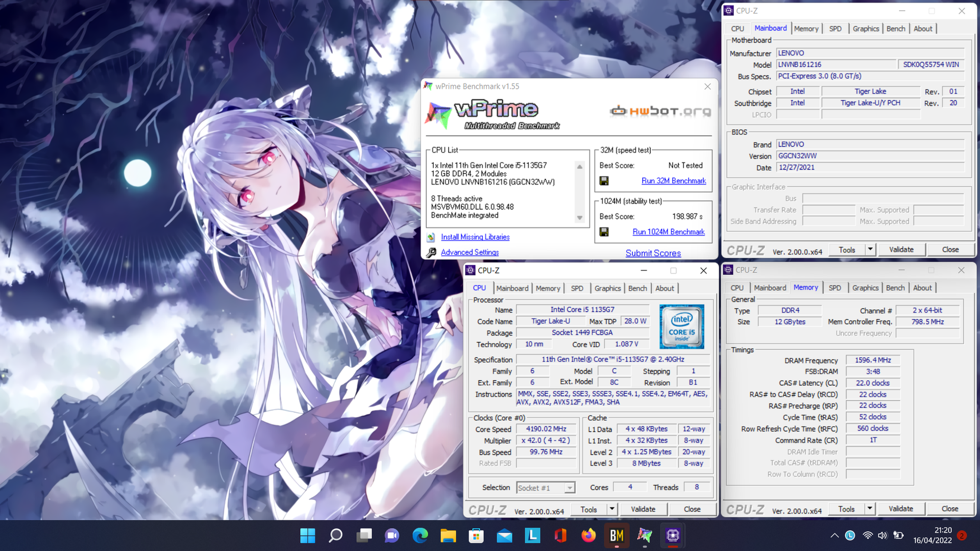Image resolution: width=980 pixels, height=551 pixels.
Task: Click the Core Speed 4190.02 MHz field
Action: [x=546, y=429]
